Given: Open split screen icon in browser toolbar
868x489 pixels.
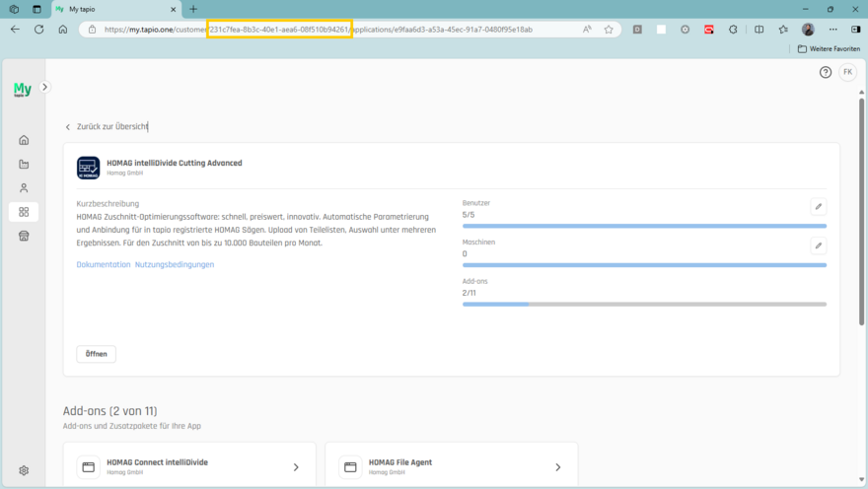Looking at the screenshot, I should click(x=759, y=30).
